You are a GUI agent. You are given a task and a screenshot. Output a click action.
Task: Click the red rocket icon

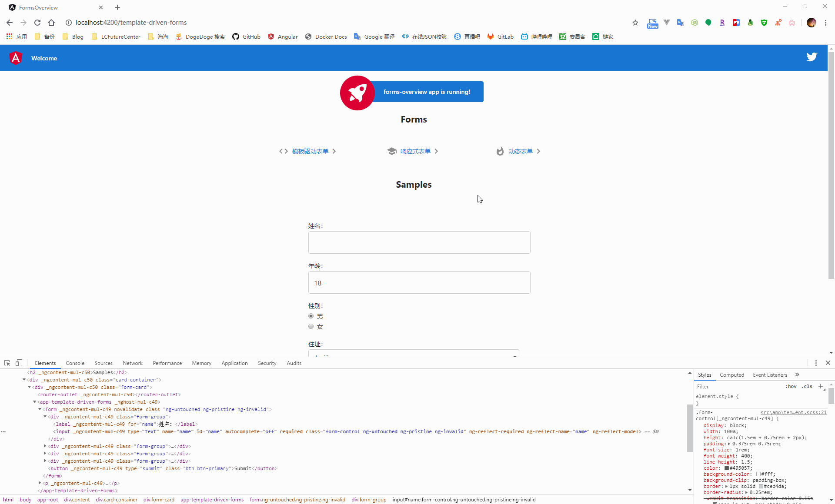[x=357, y=93]
